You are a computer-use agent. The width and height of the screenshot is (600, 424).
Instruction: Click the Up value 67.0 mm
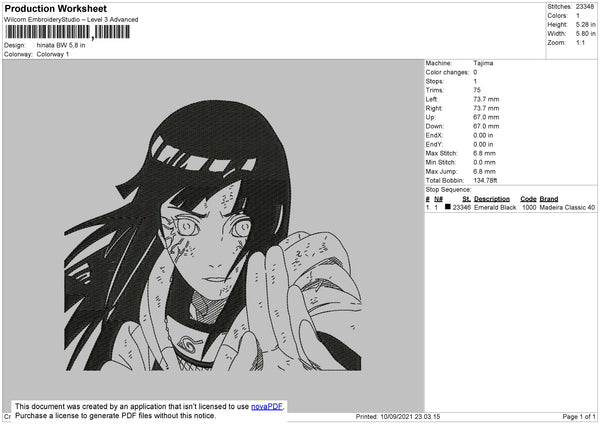[x=486, y=117]
